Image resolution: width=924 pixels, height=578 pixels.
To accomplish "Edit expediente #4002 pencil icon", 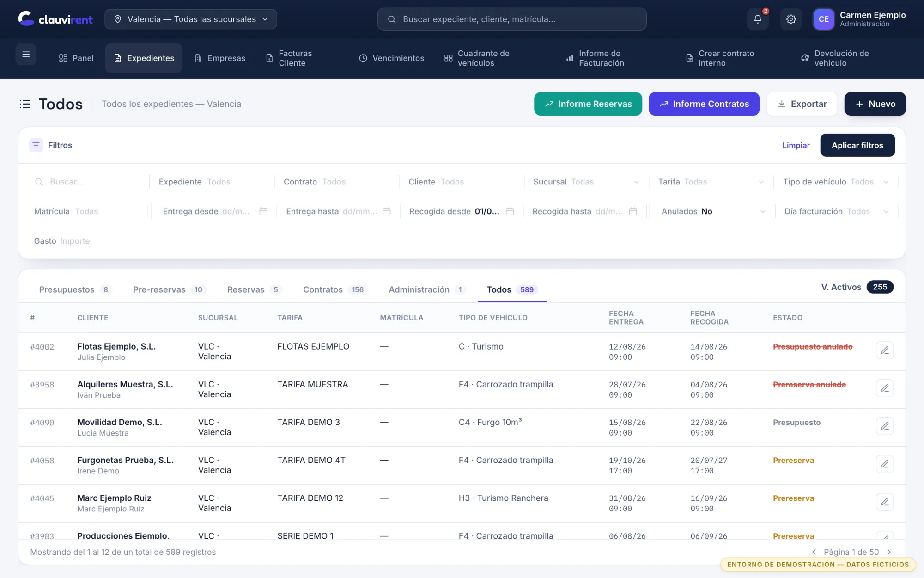I will (884, 350).
